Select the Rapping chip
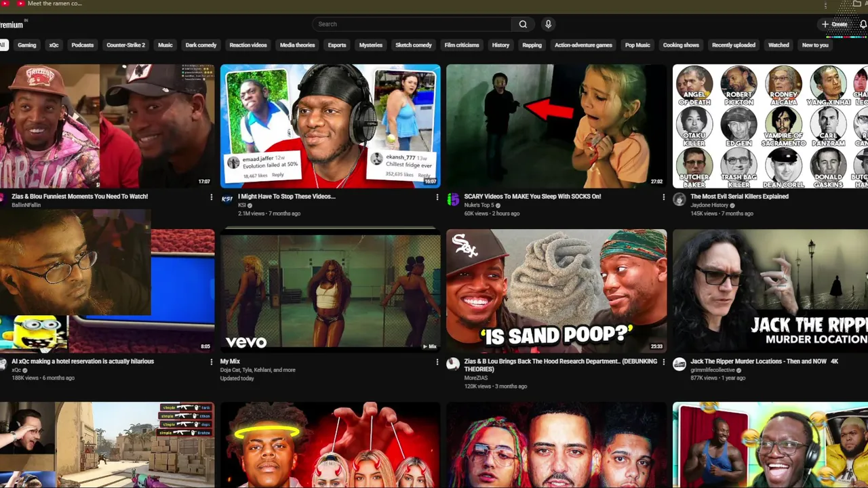Screen dimensions: 868x488 pos(532,45)
